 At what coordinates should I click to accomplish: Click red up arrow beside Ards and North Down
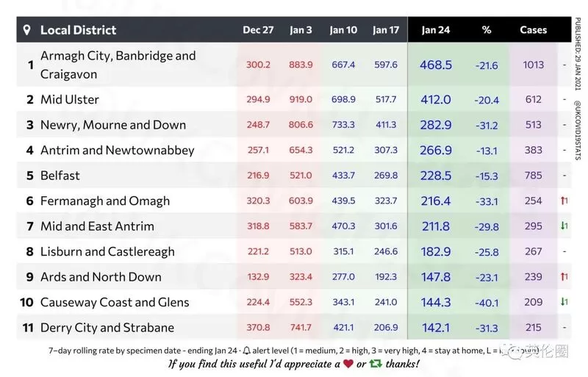pos(564,276)
